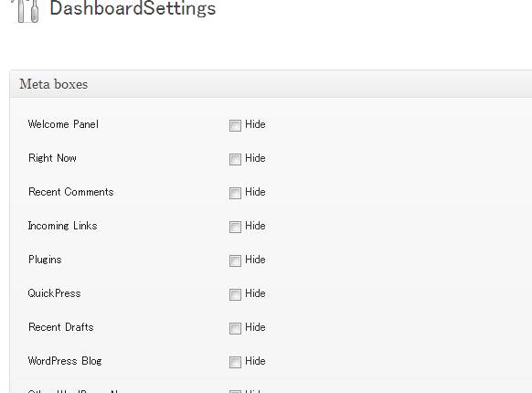Collapse the Meta boxes panel header

click(x=271, y=84)
